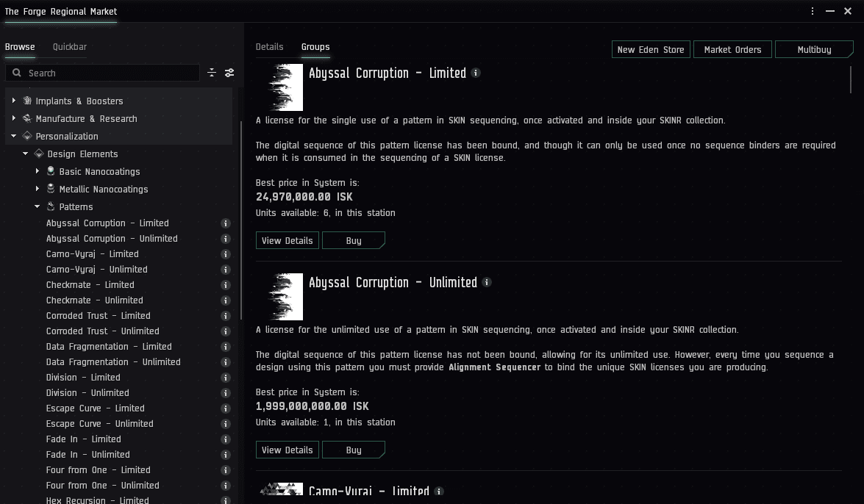Collapse the Patterns group
Screen dimensions: 864x504
pos(38,206)
